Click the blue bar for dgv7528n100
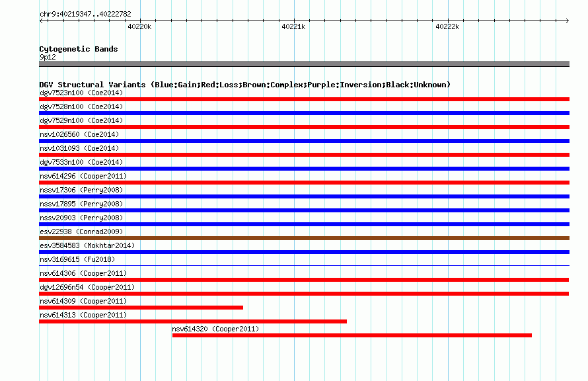Screen dimensions: 588x381 coord(304,113)
